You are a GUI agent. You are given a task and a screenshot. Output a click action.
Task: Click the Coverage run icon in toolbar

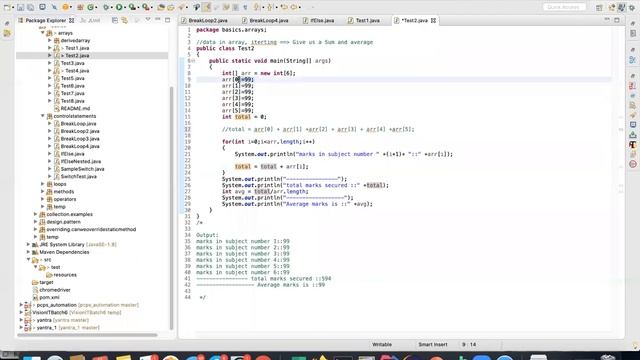pos(132,7)
